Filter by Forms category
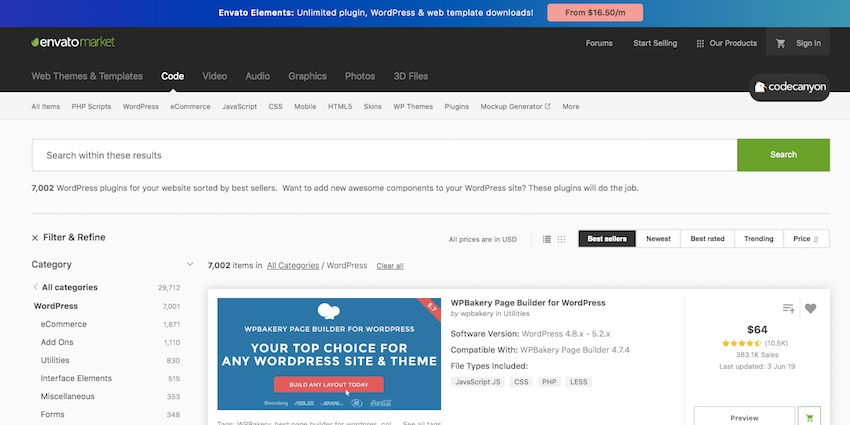The image size is (850, 425). 53,415
